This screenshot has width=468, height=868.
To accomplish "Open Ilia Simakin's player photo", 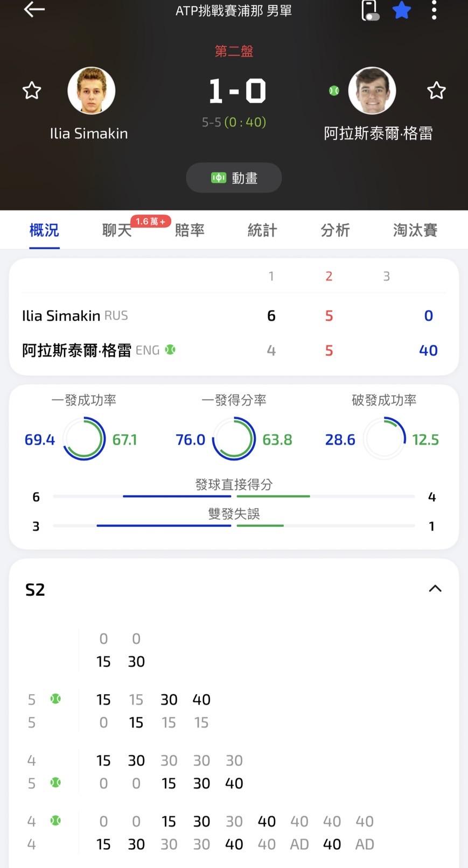I will coord(92,90).
